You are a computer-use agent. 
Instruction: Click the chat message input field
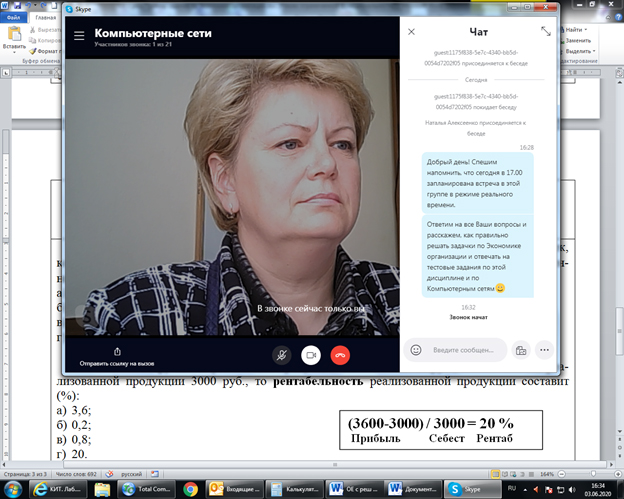pyautogui.click(x=465, y=350)
